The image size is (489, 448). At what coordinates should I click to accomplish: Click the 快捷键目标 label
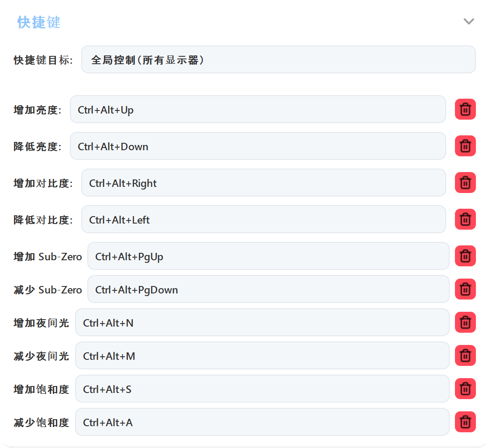[43, 60]
